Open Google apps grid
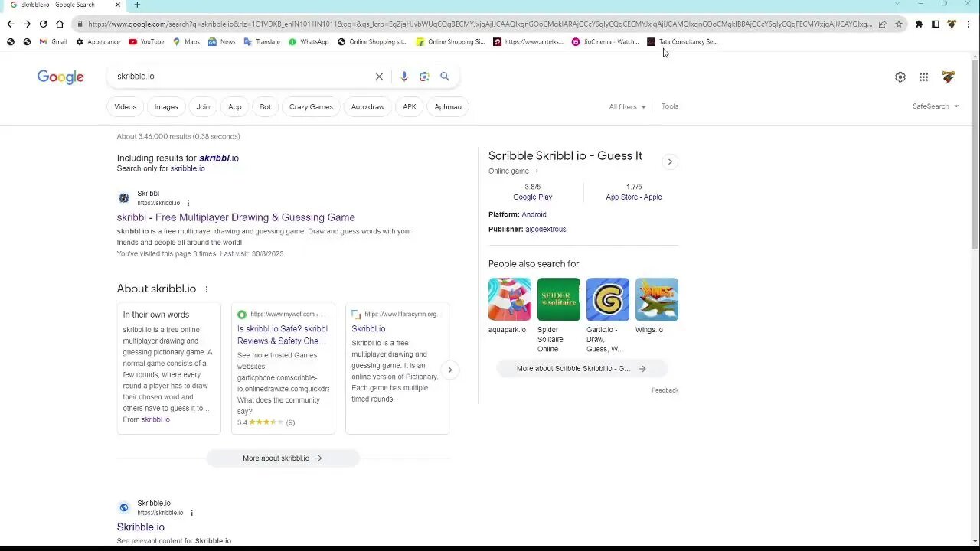The image size is (980, 551). point(924,77)
